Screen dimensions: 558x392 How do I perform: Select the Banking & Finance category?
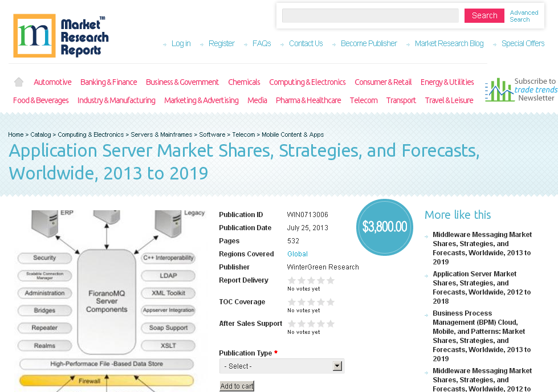coord(108,82)
